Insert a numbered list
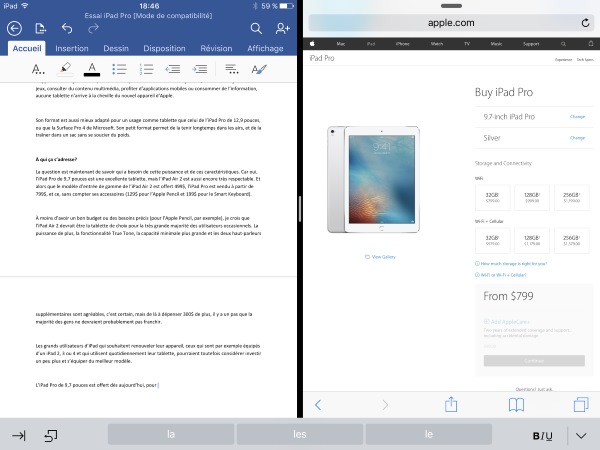 pyautogui.click(x=146, y=69)
